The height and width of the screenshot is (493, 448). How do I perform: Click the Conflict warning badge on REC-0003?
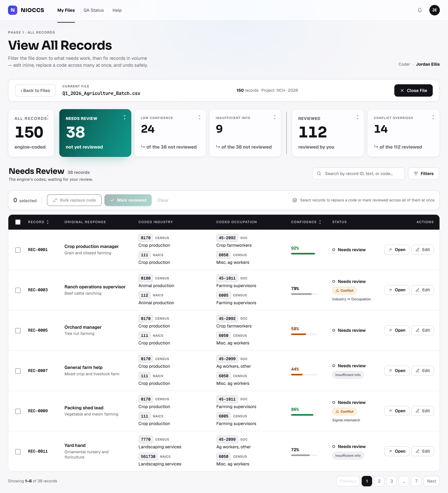click(344, 291)
